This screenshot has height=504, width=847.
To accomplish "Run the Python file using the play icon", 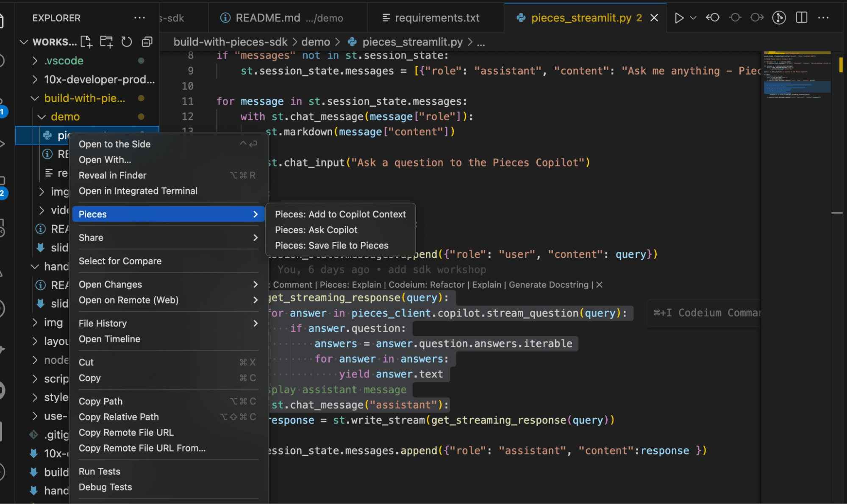I will 679,17.
